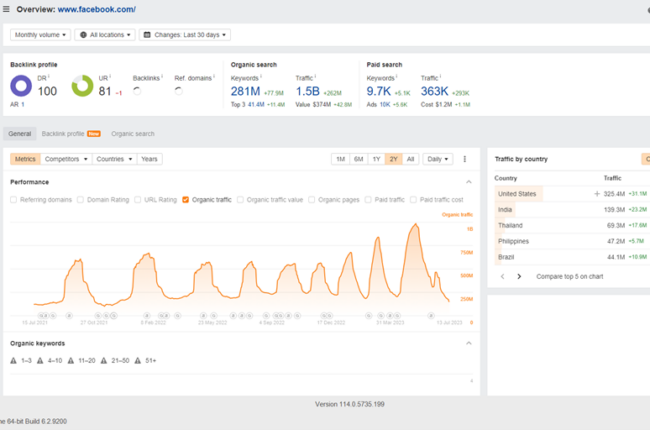650x430 pixels.
Task: Set chart range to 1Y
Action: pyautogui.click(x=376, y=159)
